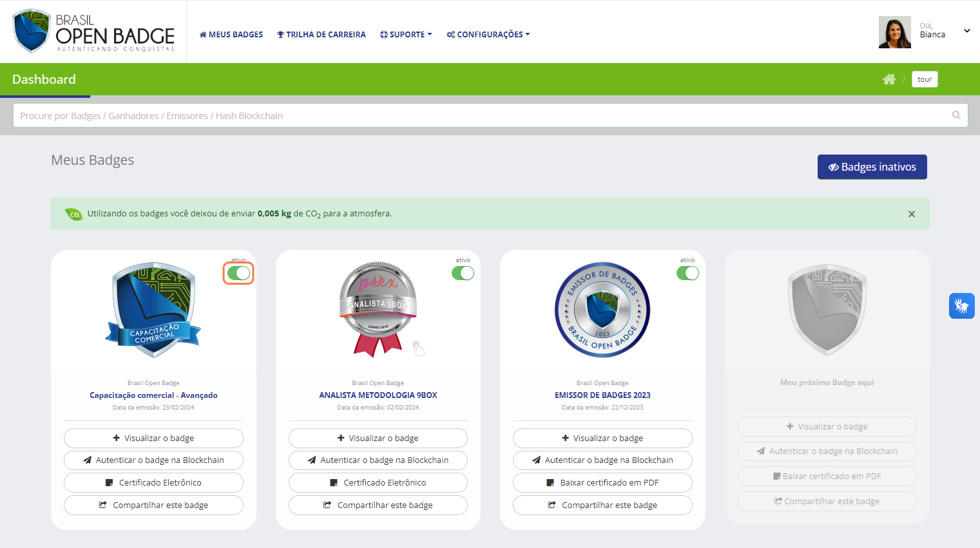Visualizar o badge for Capacitação comercial

(x=153, y=438)
